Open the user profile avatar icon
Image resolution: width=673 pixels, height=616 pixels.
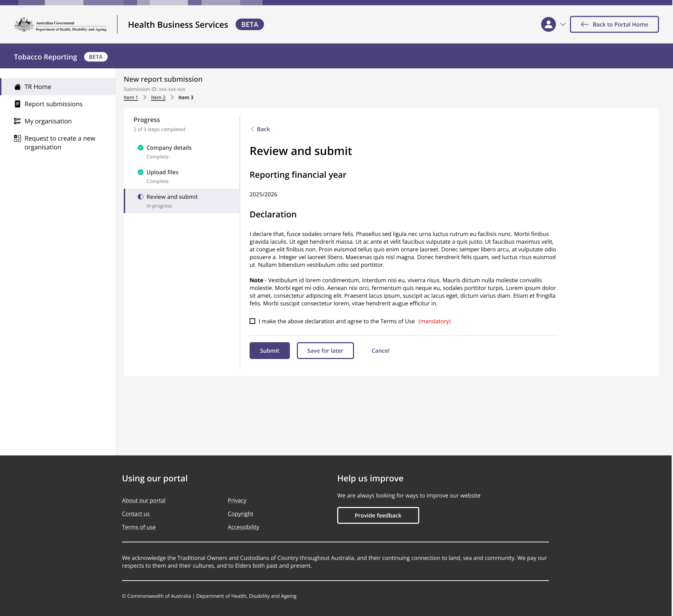tap(549, 25)
